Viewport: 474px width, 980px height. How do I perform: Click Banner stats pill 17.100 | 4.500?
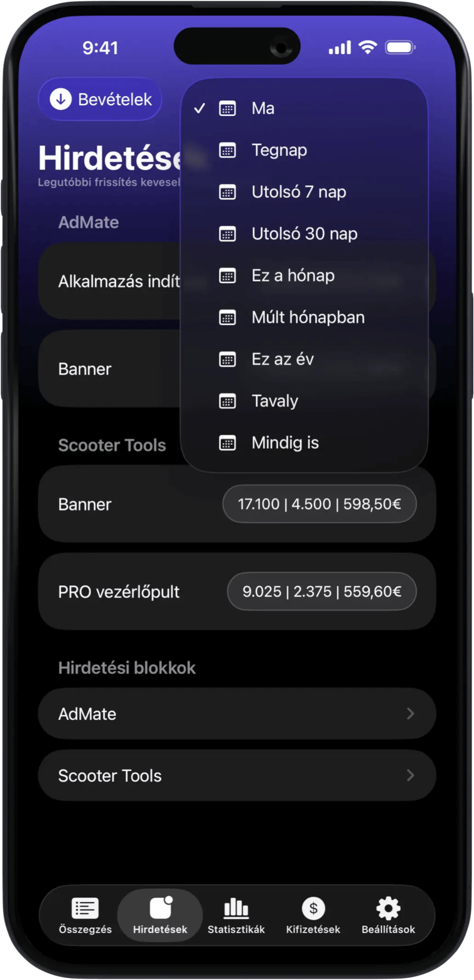click(x=319, y=504)
